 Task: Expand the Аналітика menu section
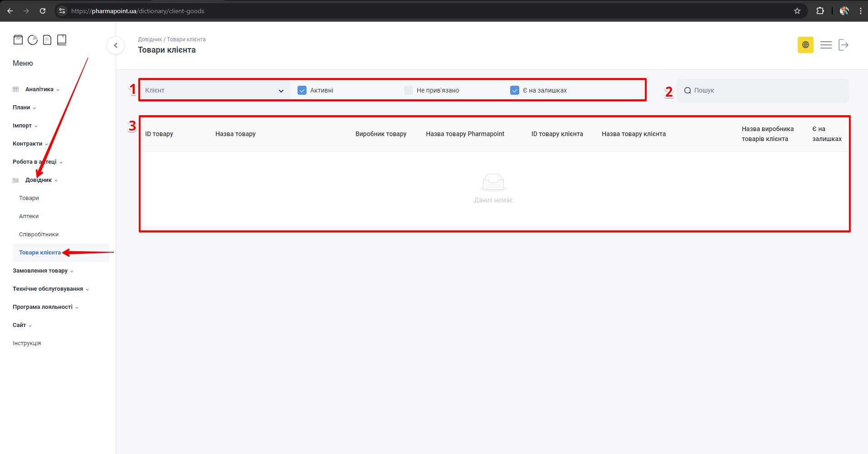[x=39, y=89]
